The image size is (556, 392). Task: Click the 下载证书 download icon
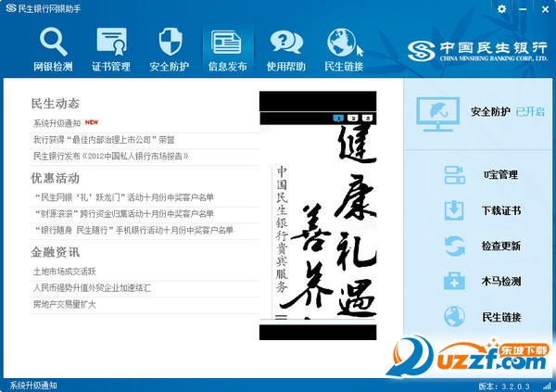454,210
